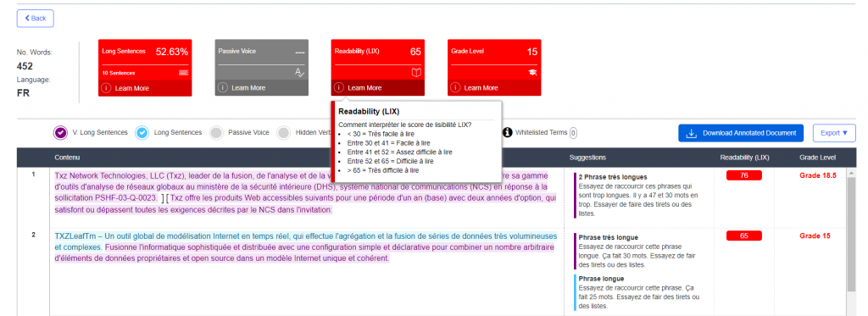
Task: Enable the Passive Voice filter
Action: coord(217,133)
